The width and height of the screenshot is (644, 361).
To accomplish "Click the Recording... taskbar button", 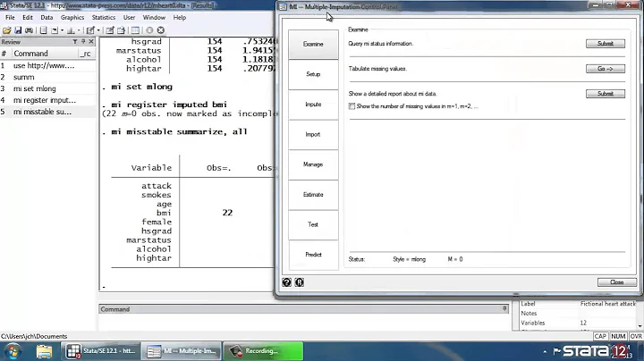I will [263, 351].
